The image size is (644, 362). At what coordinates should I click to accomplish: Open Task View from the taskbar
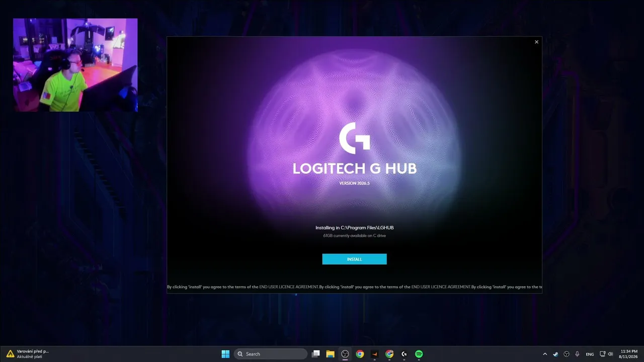point(316,354)
